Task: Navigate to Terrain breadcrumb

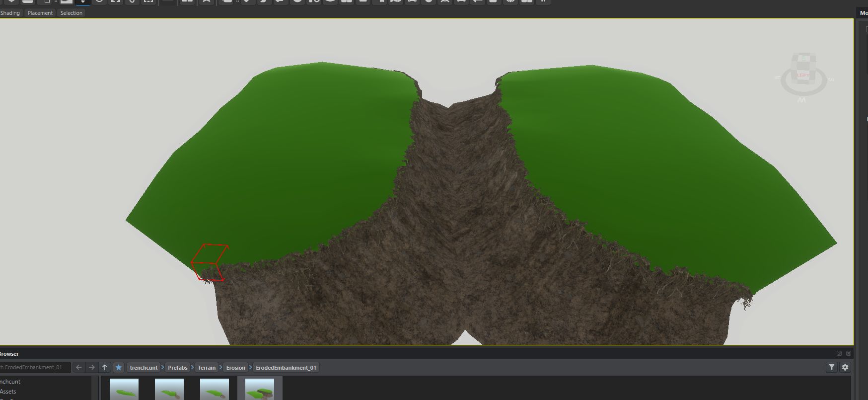Action: 207,368
